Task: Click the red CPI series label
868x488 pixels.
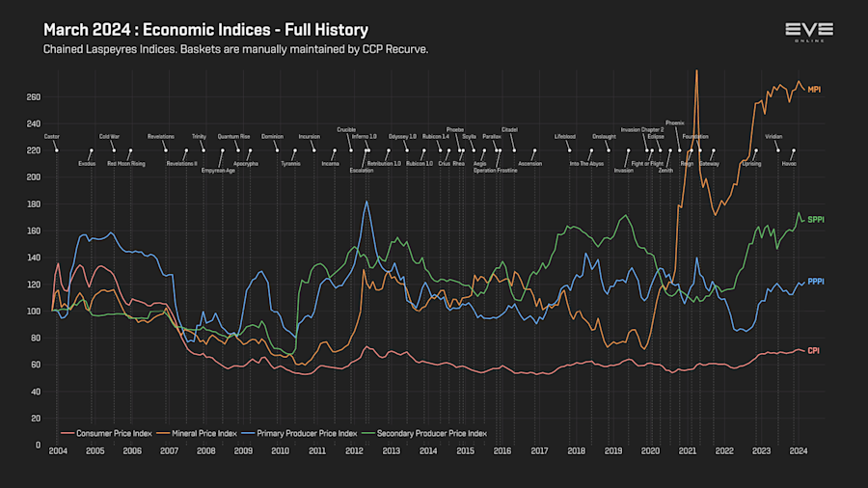Action: click(813, 351)
